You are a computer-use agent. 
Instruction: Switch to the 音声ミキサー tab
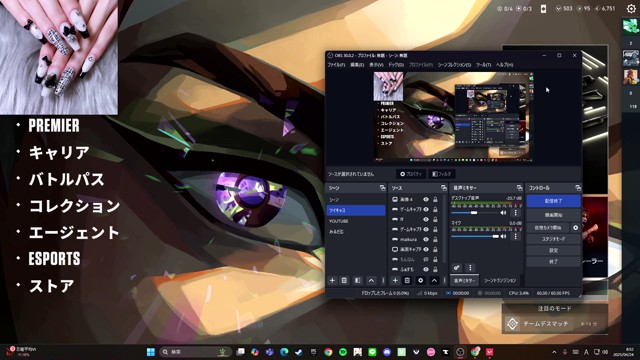coord(464,280)
